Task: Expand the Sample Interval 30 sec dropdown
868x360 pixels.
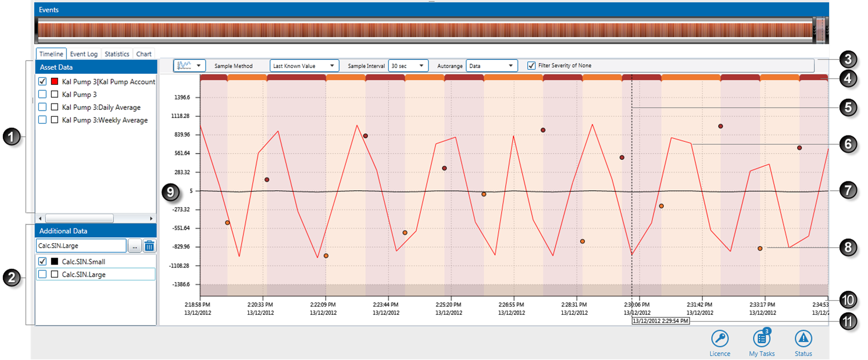Action: point(408,66)
